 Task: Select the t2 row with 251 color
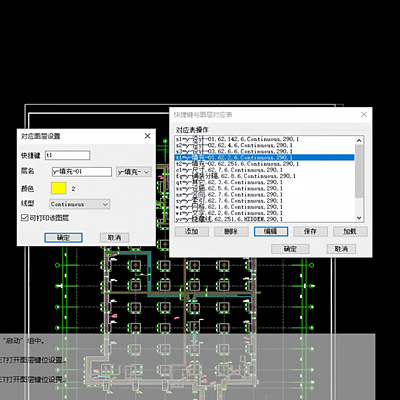(x=265, y=164)
